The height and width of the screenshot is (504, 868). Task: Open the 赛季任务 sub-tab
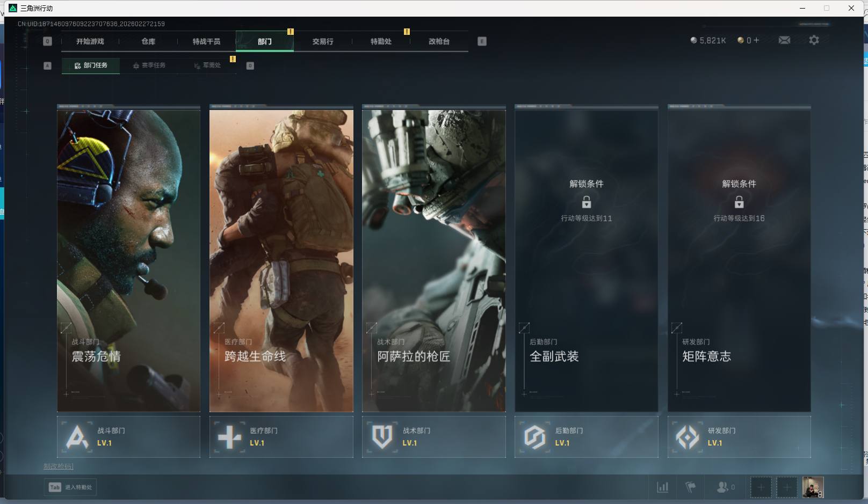(149, 65)
